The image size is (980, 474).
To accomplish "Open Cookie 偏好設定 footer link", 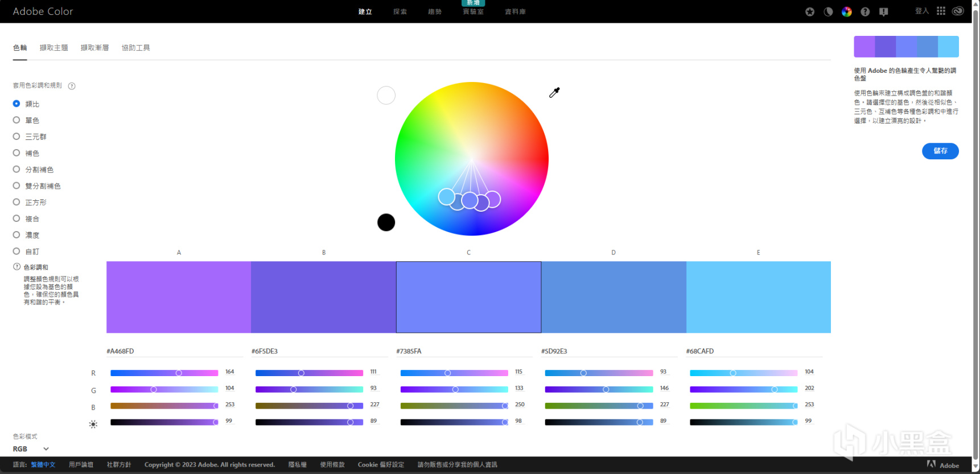I will point(381,465).
